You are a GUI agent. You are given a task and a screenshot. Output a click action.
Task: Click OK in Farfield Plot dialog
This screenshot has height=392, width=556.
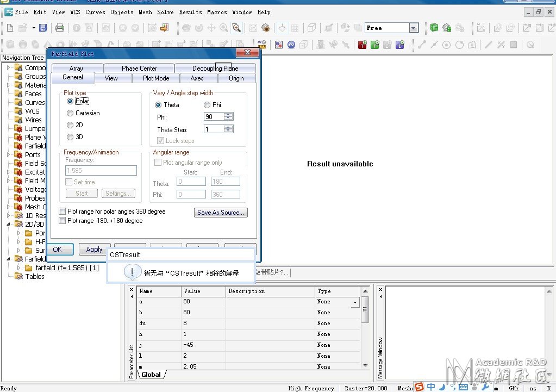coord(60,250)
